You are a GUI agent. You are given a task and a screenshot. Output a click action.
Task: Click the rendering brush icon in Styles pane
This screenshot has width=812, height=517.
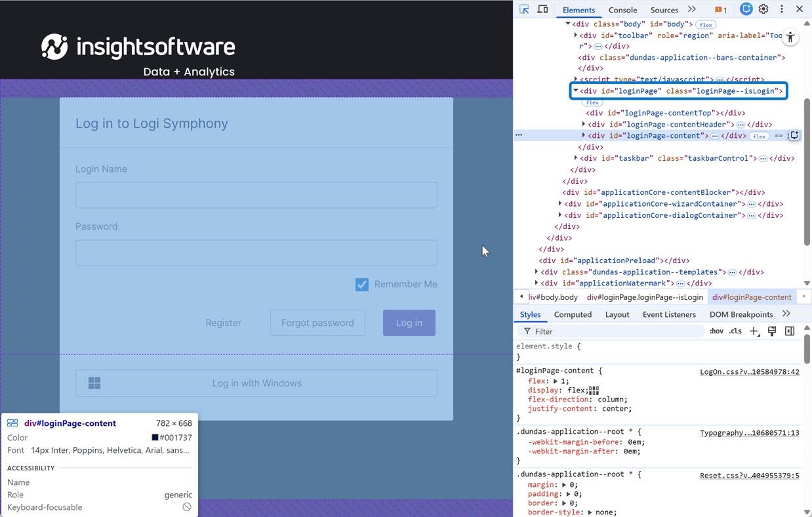click(x=772, y=331)
